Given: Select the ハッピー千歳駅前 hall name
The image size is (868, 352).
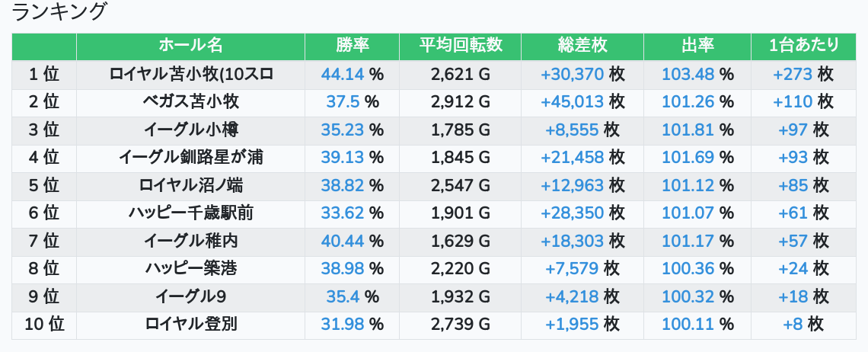Looking at the screenshot, I should pyautogui.click(x=190, y=213).
